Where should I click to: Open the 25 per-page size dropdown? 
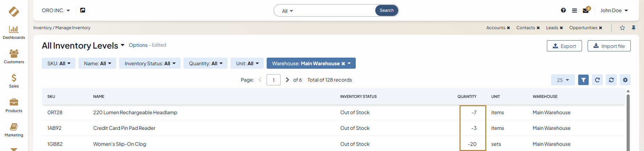(x=563, y=80)
